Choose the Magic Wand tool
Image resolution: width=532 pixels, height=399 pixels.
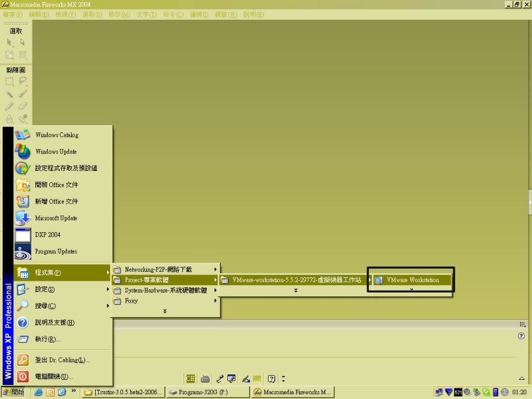9,94
